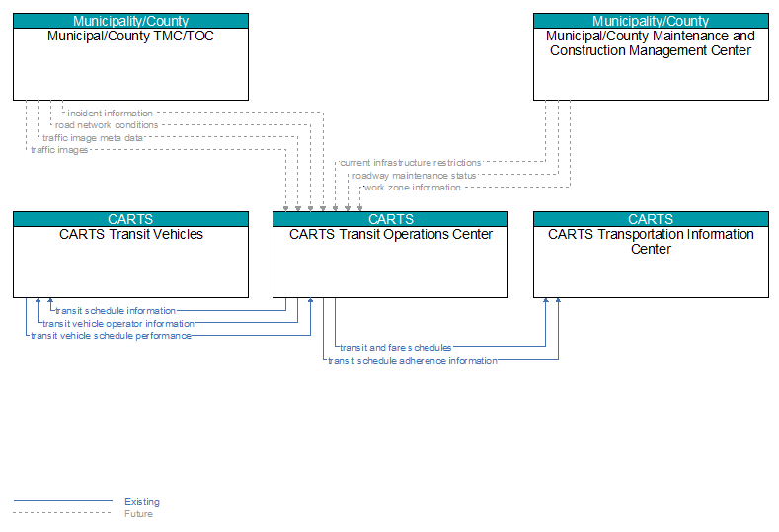
Task: Click the CARTS Transit Vehicles box
Action: pos(130,255)
